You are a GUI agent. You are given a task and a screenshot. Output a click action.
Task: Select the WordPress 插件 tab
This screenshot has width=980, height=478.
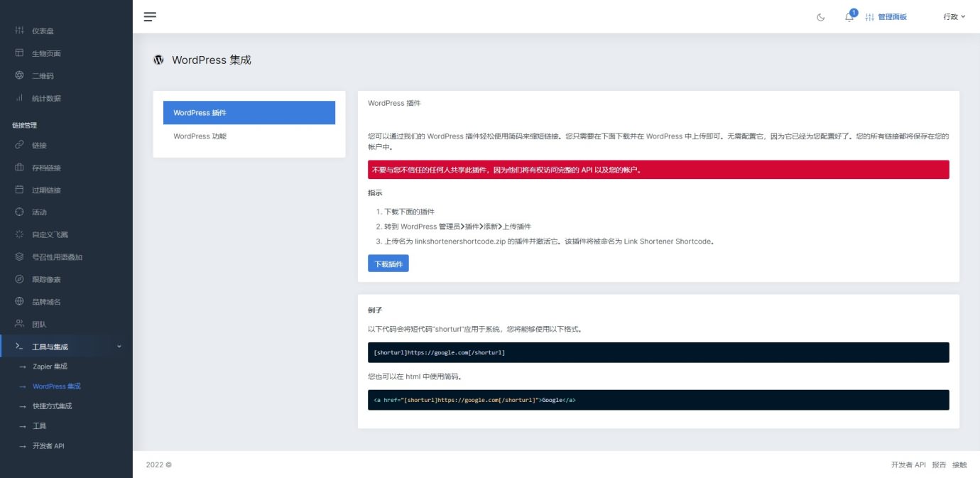pos(249,113)
